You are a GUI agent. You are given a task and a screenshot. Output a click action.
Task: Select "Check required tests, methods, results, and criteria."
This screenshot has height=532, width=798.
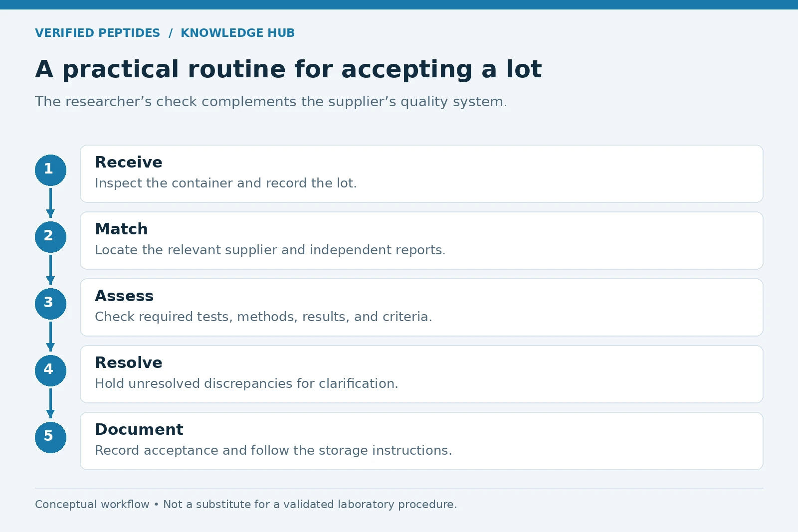[x=263, y=317]
